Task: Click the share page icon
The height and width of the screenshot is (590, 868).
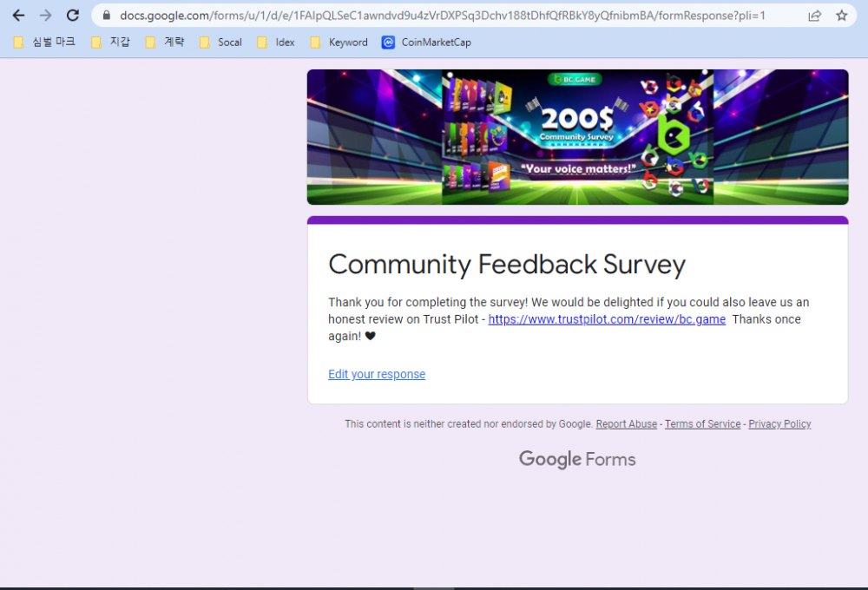Action: tap(814, 16)
